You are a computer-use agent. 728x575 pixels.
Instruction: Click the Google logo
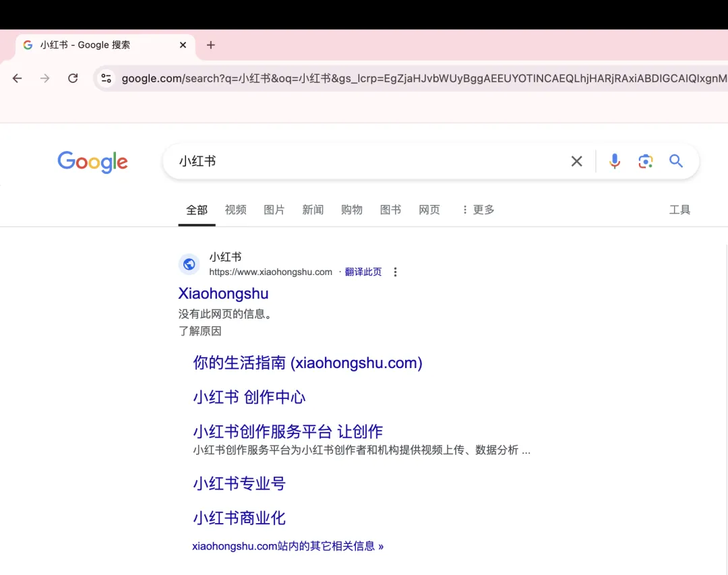point(92,162)
